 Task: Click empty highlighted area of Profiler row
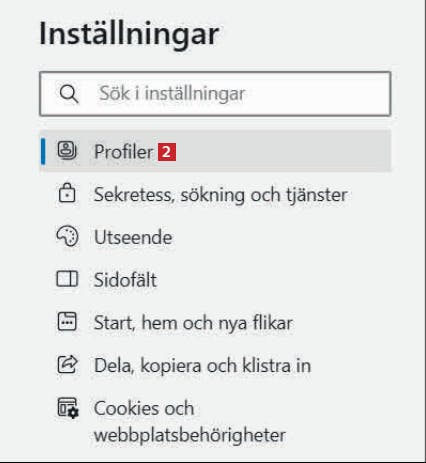283,151
